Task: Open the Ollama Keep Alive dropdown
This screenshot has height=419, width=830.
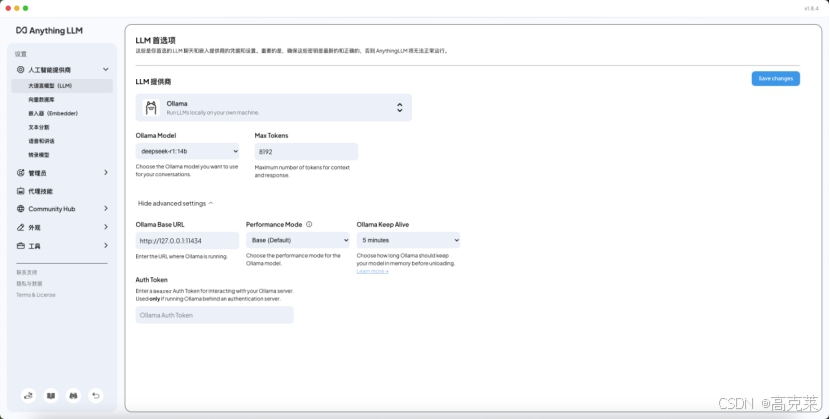Action: point(408,240)
